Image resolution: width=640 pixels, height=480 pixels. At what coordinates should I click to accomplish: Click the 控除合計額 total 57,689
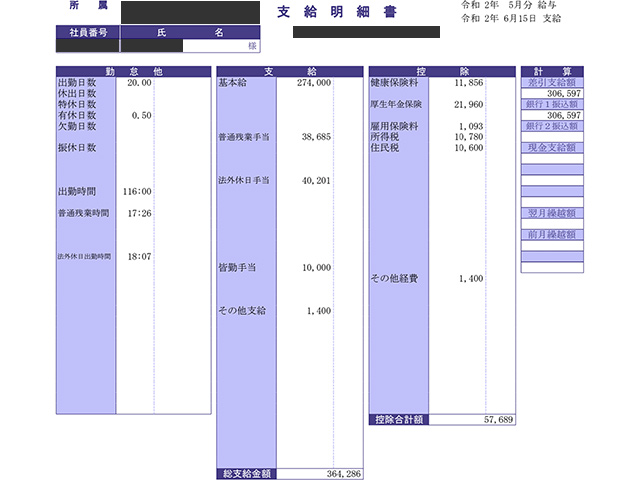point(497,420)
